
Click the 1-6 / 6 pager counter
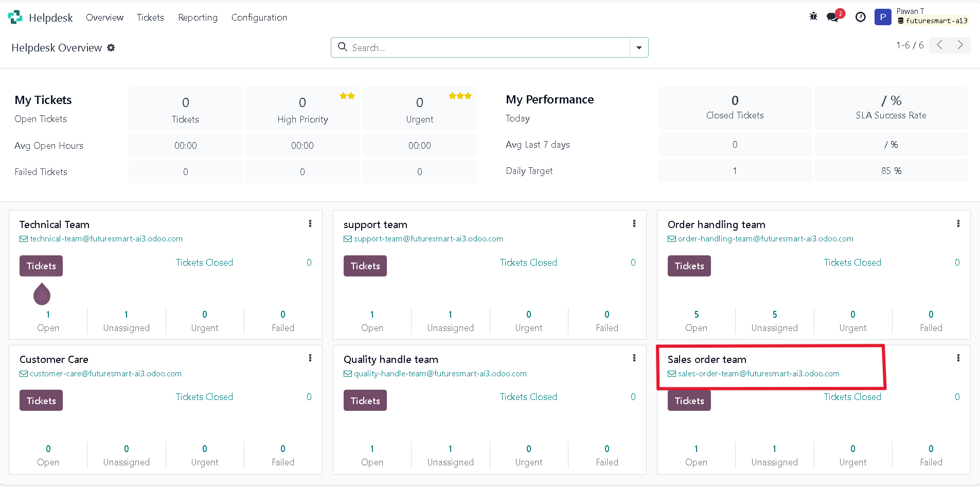pyautogui.click(x=910, y=45)
